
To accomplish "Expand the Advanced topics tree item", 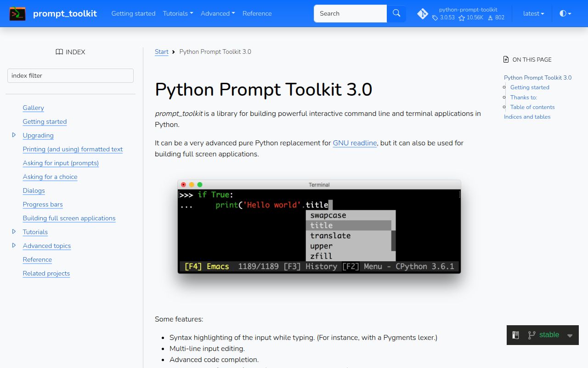I will pos(14,246).
